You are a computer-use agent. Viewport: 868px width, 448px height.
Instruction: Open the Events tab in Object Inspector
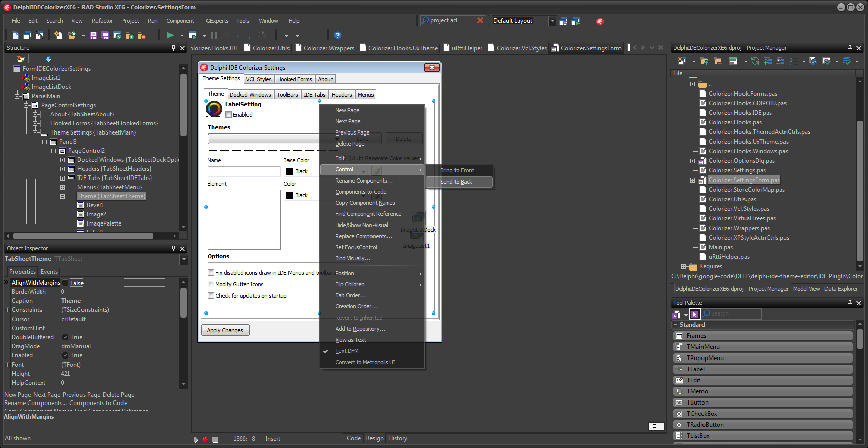click(49, 272)
